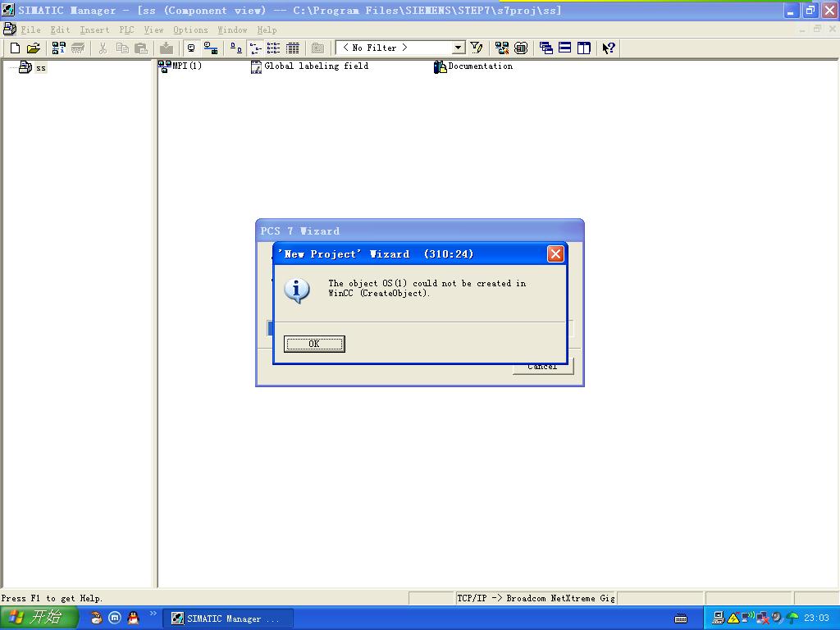Open the Insert menu
Viewport: 840px width, 630px height.
[94, 30]
